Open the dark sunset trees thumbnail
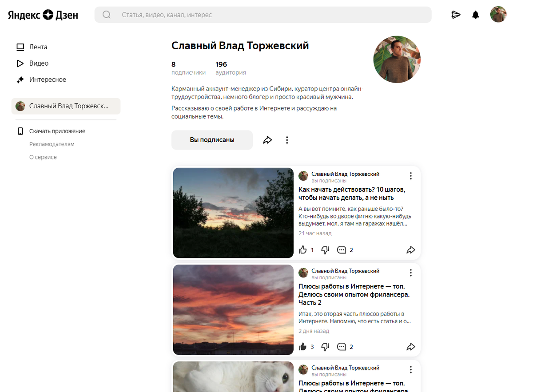Viewport: 533px width, 392px height. coord(233,213)
